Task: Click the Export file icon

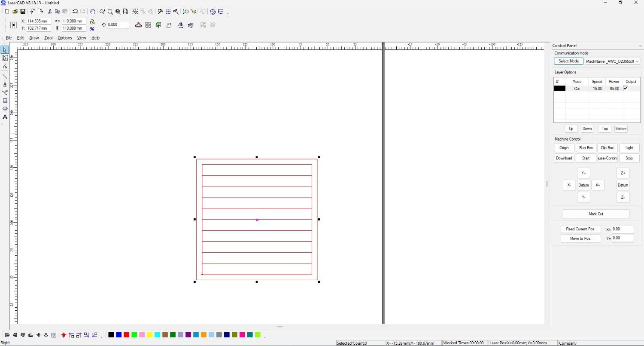Action: [40, 12]
